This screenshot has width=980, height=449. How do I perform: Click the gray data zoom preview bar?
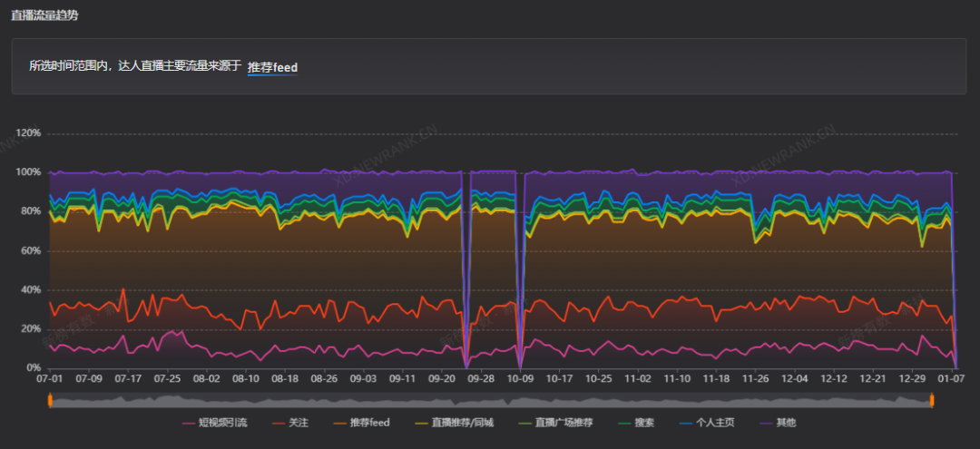click(491, 400)
